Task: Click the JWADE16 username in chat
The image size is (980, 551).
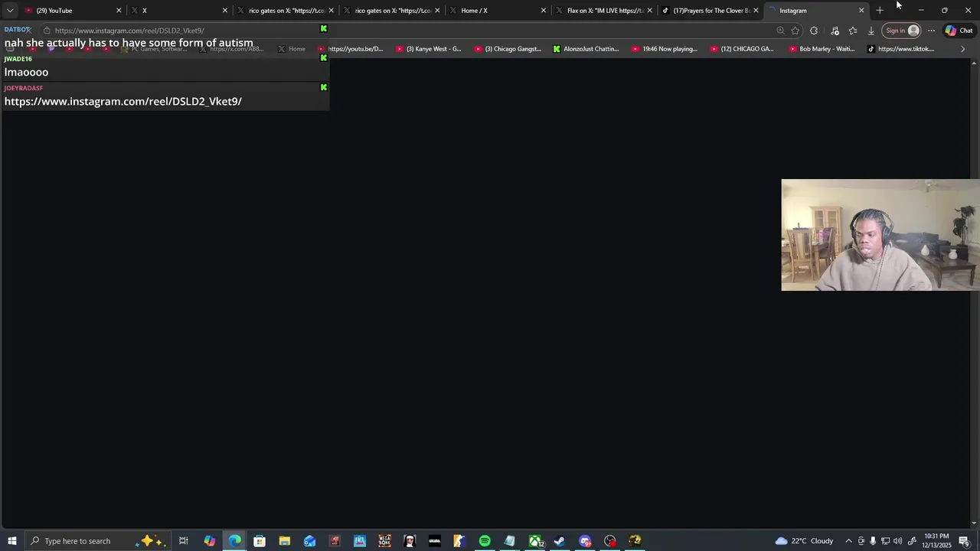Action: coord(18,59)
